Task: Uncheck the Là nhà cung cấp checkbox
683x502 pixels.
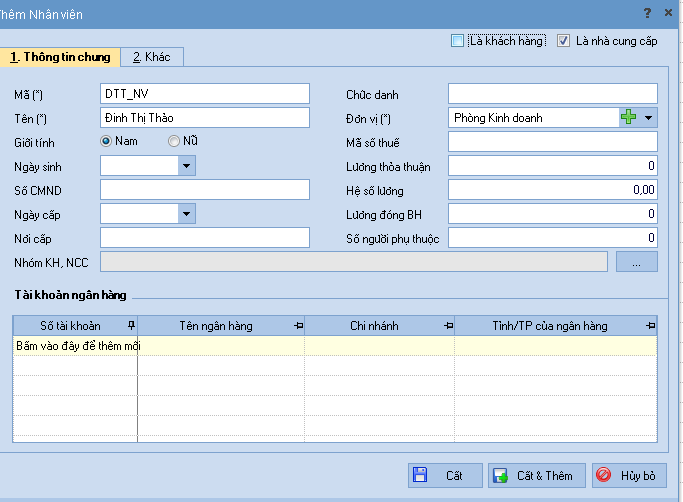Action: pyautogui.click(x=563, y=41)
